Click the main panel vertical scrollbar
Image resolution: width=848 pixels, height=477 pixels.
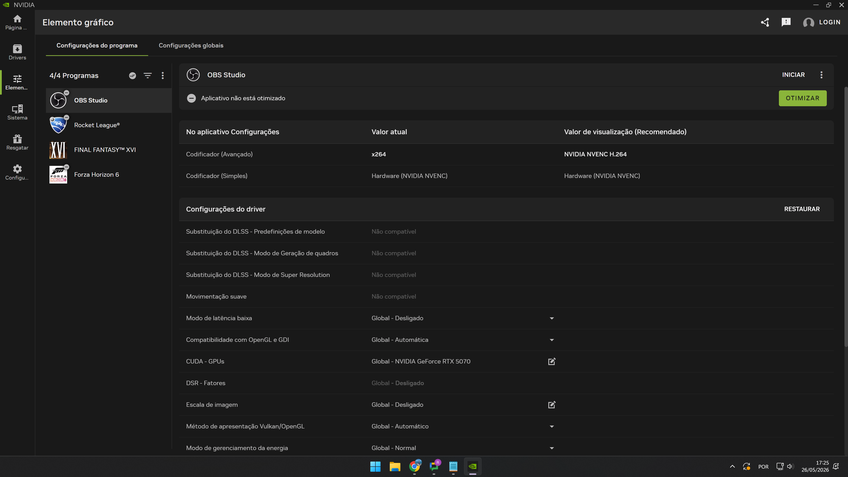(845, 216)
